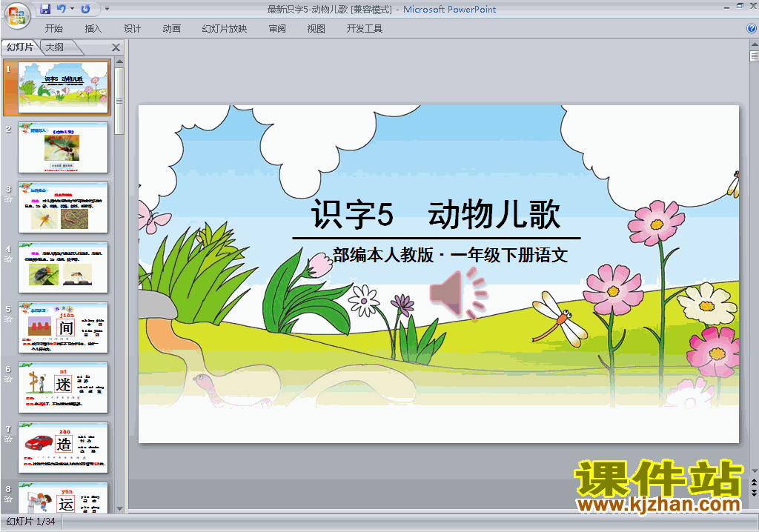Open the 视图 ribbon tab

[x=316, y=29]
